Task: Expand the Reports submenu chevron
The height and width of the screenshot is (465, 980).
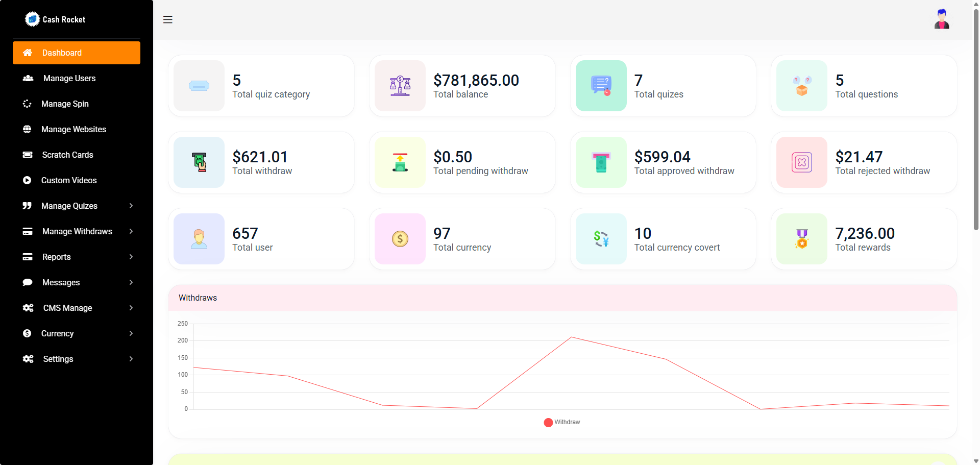Action: (x=131, y=257)
